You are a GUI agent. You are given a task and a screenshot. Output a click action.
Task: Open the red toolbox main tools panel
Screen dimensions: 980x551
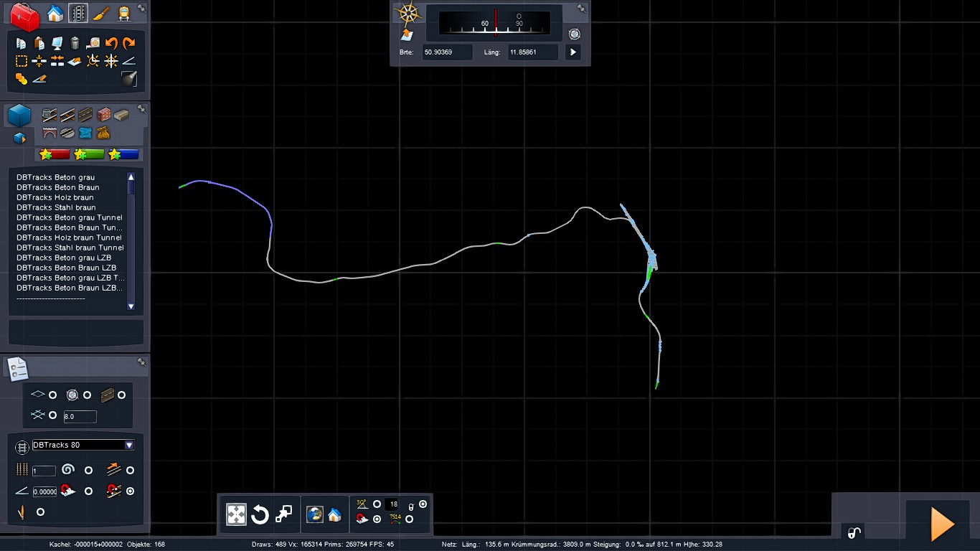(x=25, y=16)
